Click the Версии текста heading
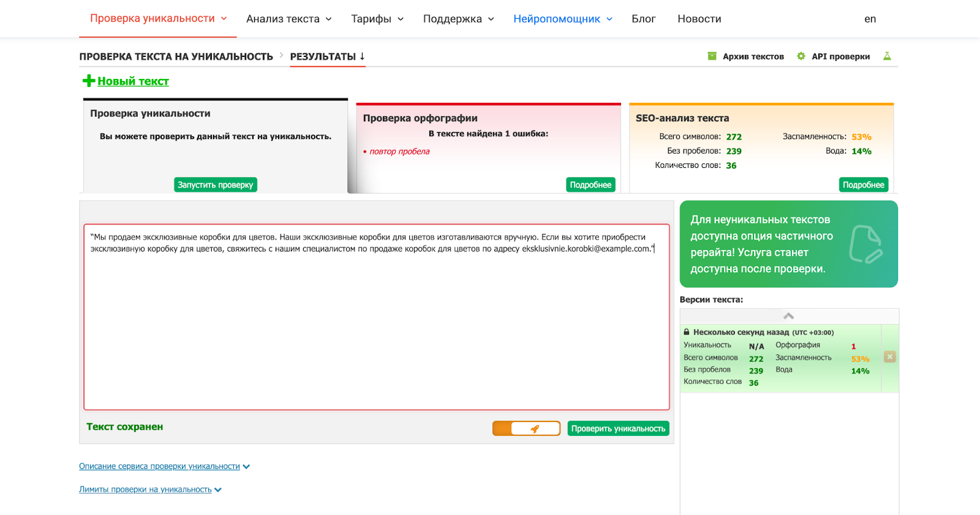The height and width of the screenshot is (515, 980). [x=711, y=299]
